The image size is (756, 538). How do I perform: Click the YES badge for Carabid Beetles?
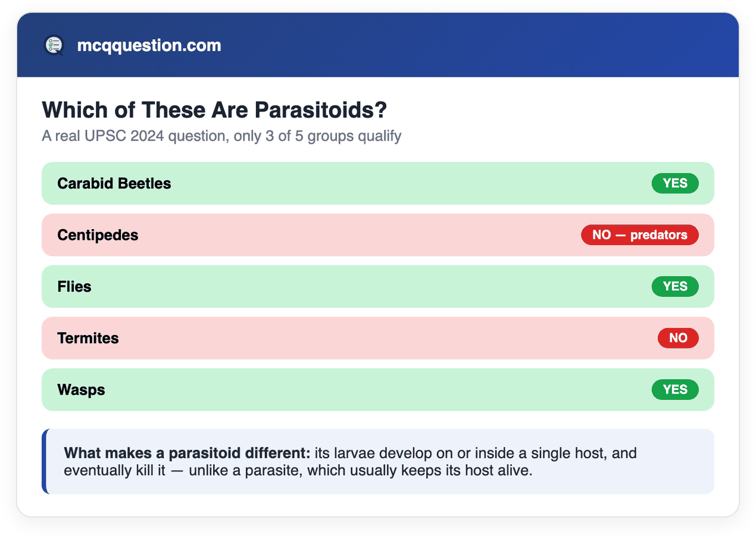pyautogui.click(x=675, y=183)
